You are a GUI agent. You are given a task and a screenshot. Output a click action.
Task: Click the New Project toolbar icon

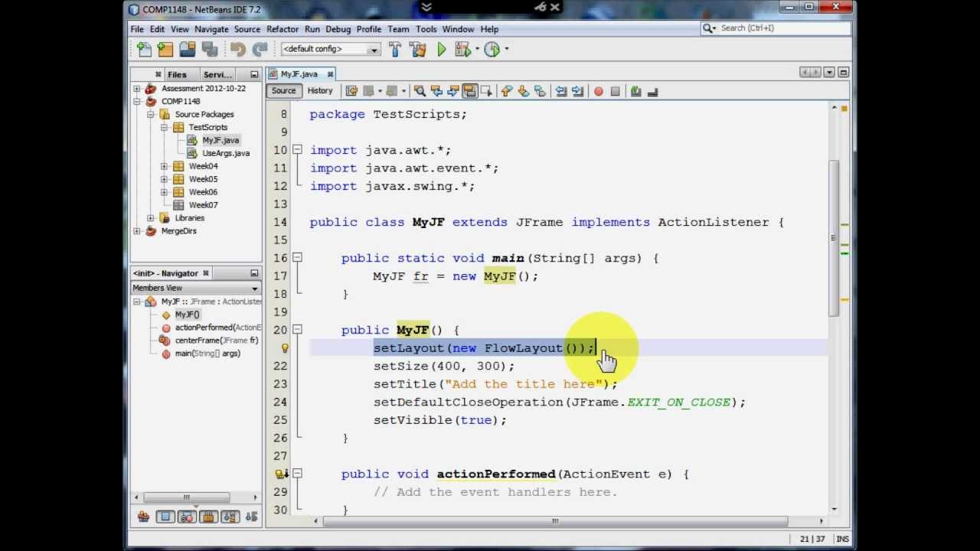(x=165, y=49)
